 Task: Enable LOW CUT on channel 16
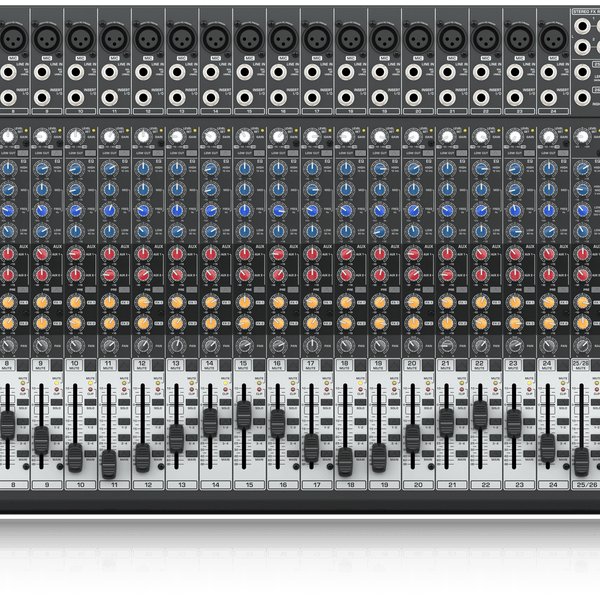(x=293, y=153)
